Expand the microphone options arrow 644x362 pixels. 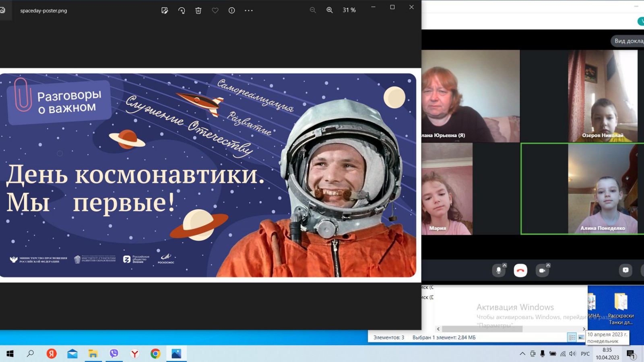coord(505,265)
